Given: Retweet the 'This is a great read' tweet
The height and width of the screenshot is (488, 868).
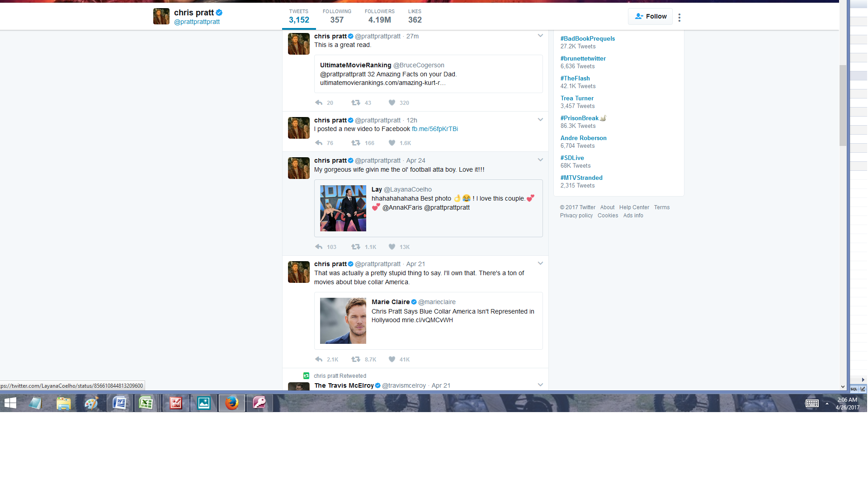Looking at the screenshot, I should pyautogui.click(x=356, y=103).
